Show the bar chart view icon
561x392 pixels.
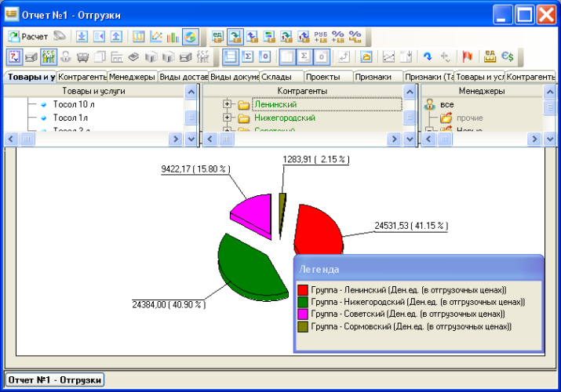173,36
